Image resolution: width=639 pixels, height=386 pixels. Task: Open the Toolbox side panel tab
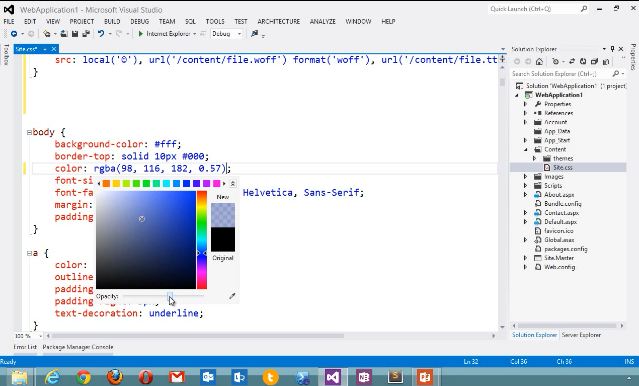6,54
